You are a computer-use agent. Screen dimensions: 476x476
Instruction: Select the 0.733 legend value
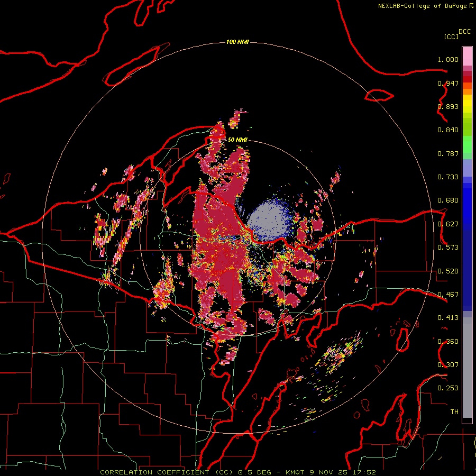coord(448,177)
